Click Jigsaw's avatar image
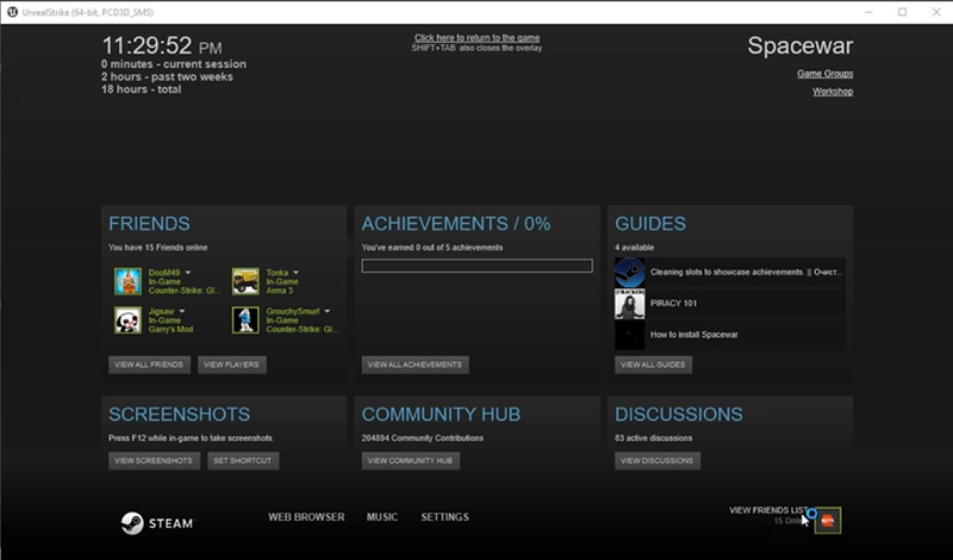Viewport: 953px width, 560px height. (128, 320)
